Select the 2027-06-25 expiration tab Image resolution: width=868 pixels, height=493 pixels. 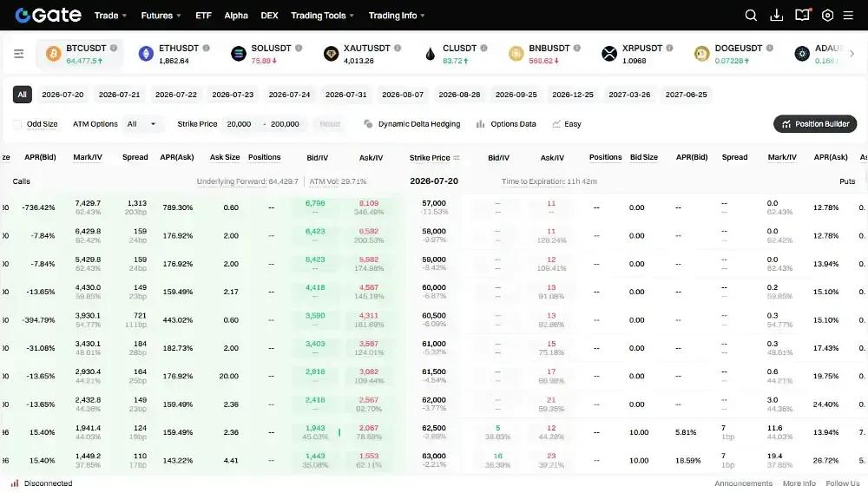686,95
